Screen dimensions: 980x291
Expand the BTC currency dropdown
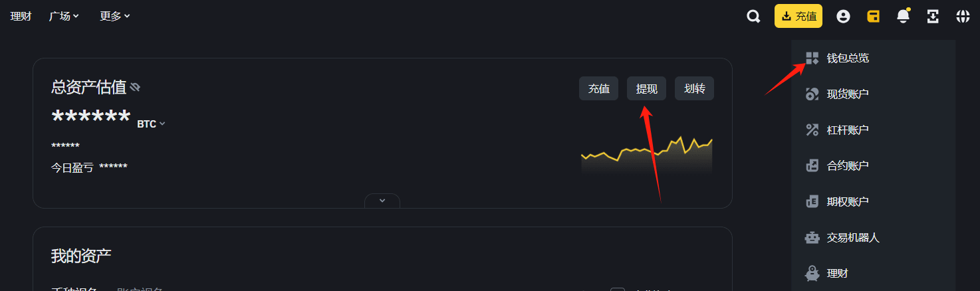tap(151, 124)
